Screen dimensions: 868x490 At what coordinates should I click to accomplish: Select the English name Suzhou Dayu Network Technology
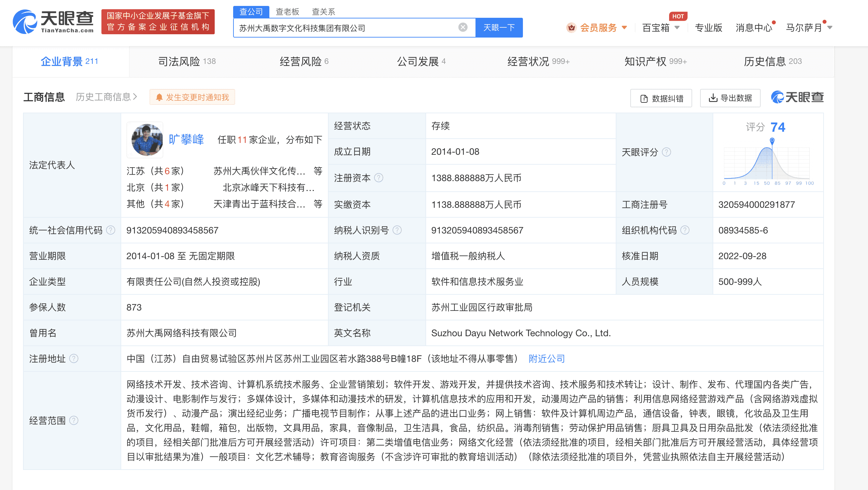(x=521, y=333)
